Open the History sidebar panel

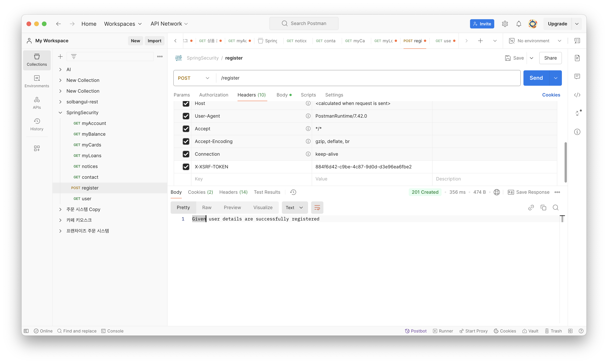37,124
